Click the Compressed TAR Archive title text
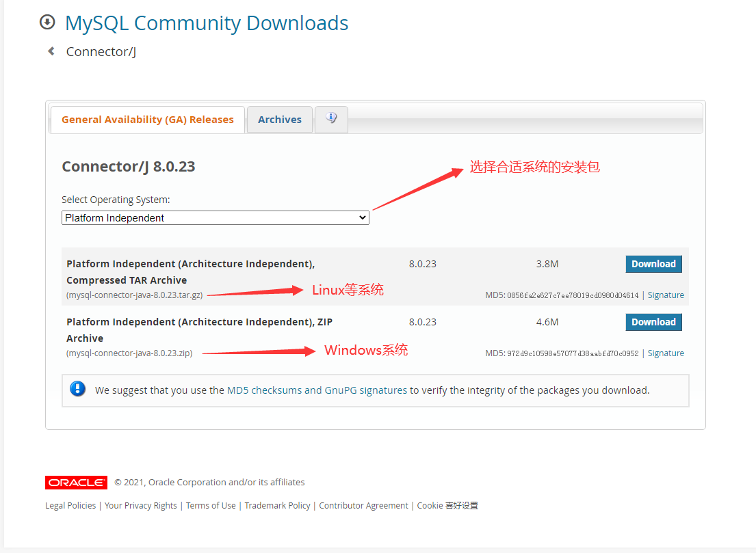This screenshot has height=553, width=756. [190, 272]
